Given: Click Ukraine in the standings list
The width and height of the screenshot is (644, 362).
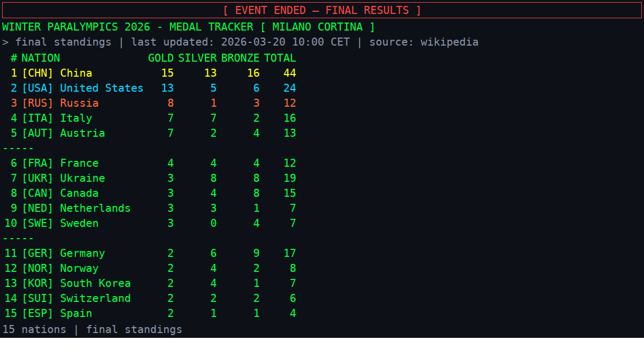Looking at the screenshot, I should pyautogui.click(x=82, y=178).
